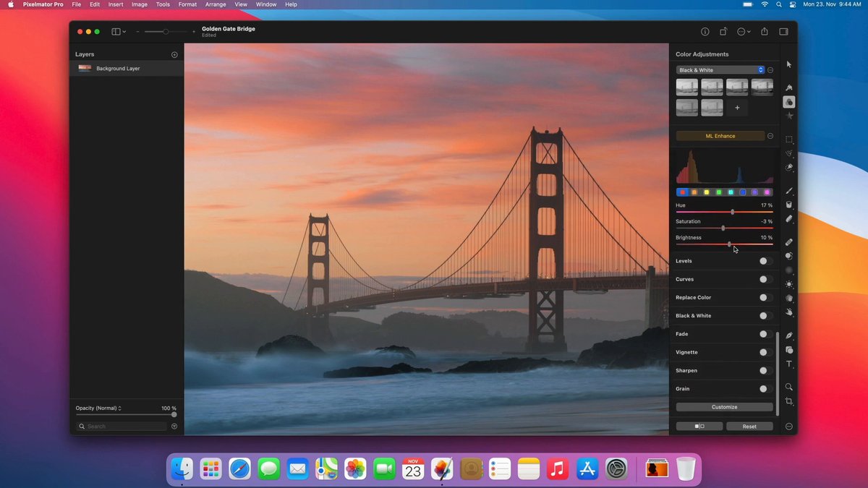868x488 pixels.
Task: Select the Background Layer thumbnail
Action: coord(85,68)
